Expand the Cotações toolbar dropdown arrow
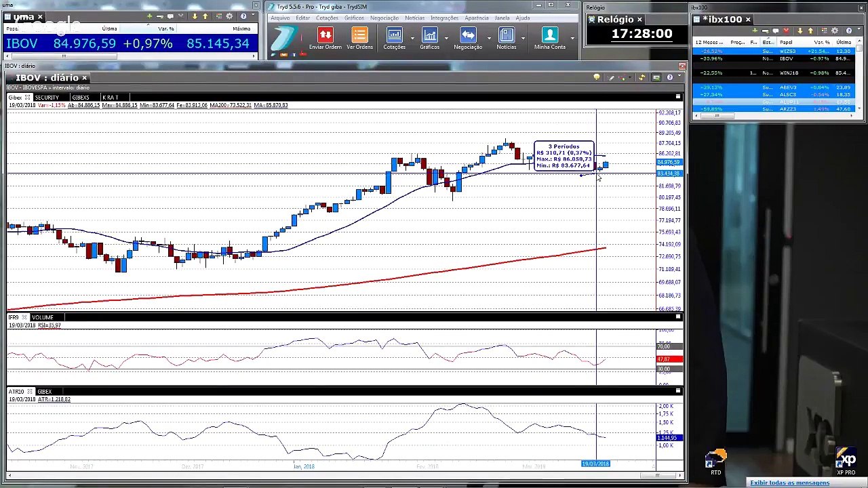This screenshot has height=488, width=868. point(412,38)
